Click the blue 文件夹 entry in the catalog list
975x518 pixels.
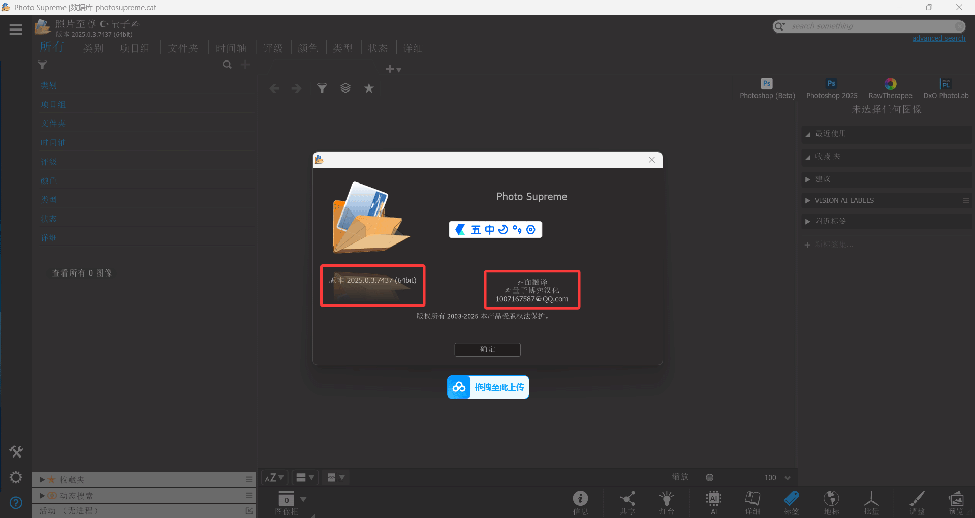[53, 123]
